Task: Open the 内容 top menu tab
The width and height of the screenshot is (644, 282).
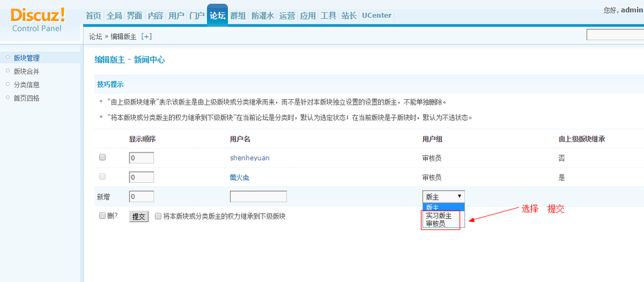Action: pyautogui.click(x=156, y=16)
